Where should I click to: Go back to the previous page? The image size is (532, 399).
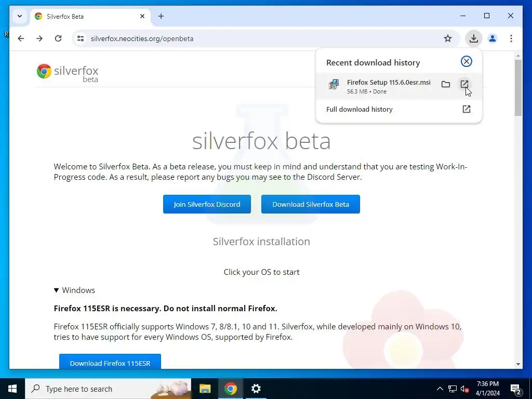(x=21, y=38)
